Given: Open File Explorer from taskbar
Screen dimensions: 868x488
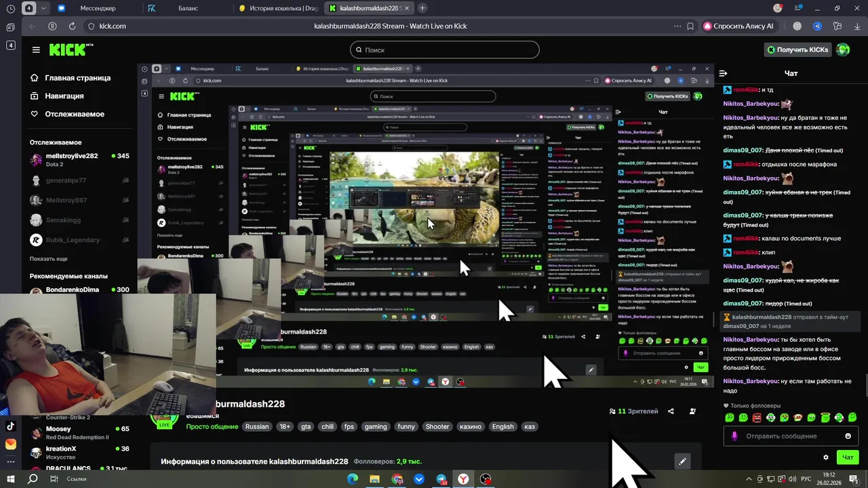Looking at the screenshot, I should [x=374, y=479].
